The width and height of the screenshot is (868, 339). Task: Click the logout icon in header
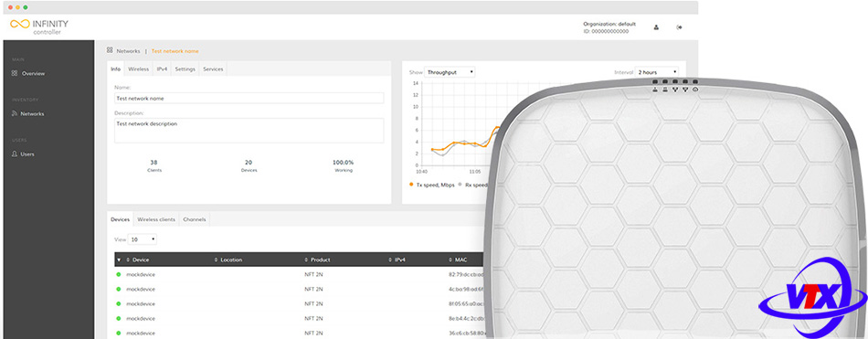[679, 27]
